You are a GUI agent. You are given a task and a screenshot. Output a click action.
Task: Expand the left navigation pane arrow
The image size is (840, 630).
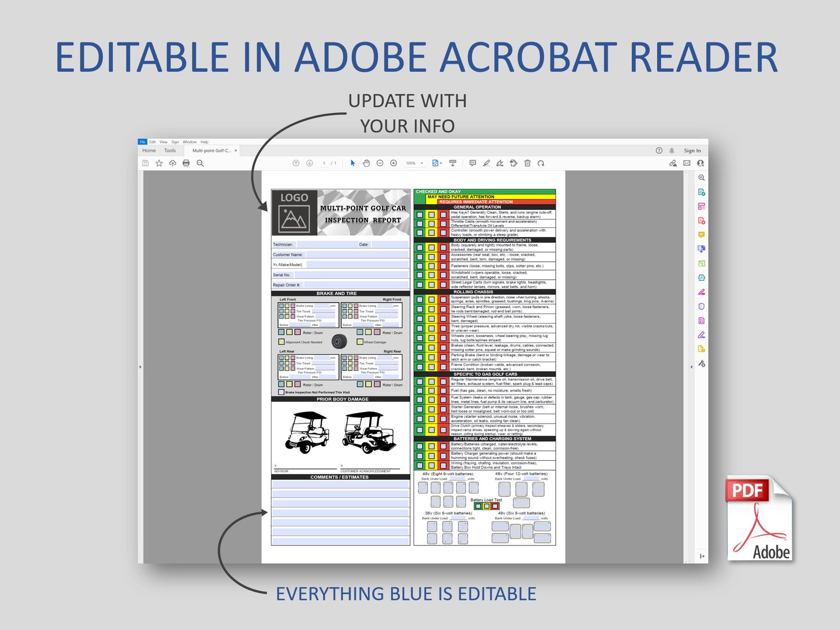(140, 367)
